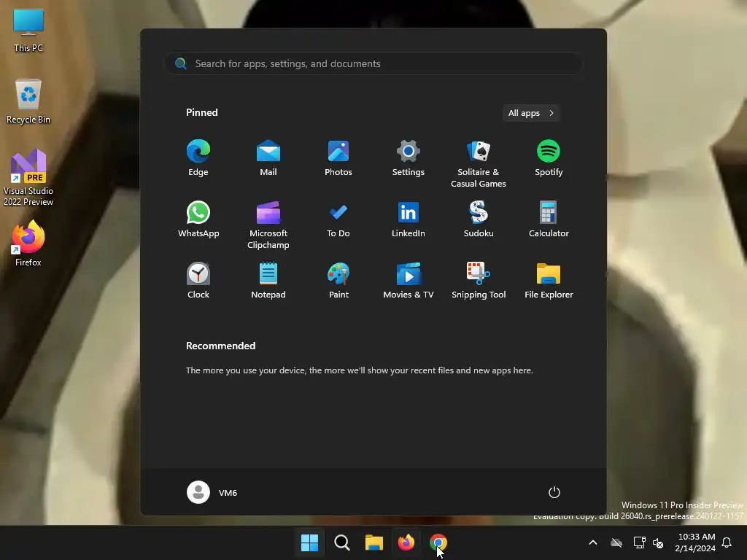
Task: Open Chrome from the taskbar
Action: click(x=438, y=542)
